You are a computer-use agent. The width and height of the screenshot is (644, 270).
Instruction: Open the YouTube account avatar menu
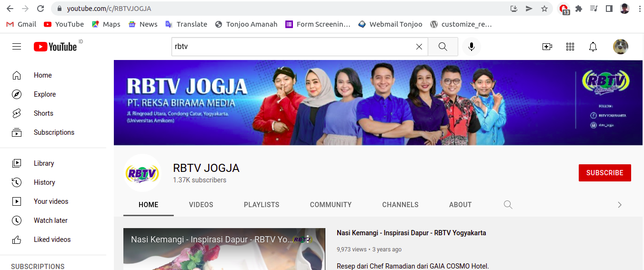[x=621, y=47]
